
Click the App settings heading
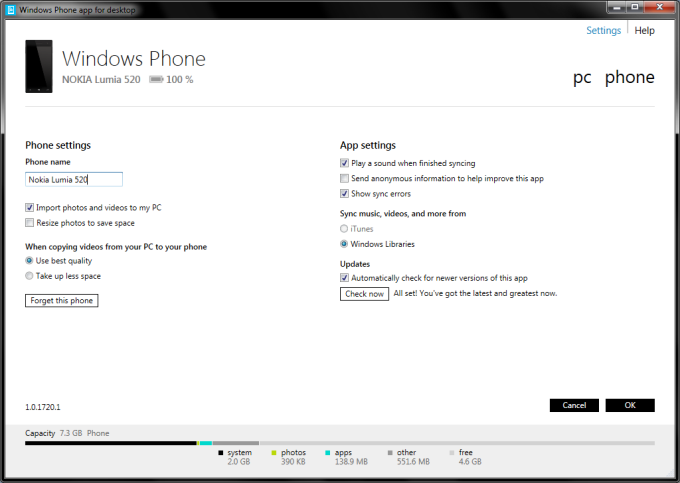point(368,145)
